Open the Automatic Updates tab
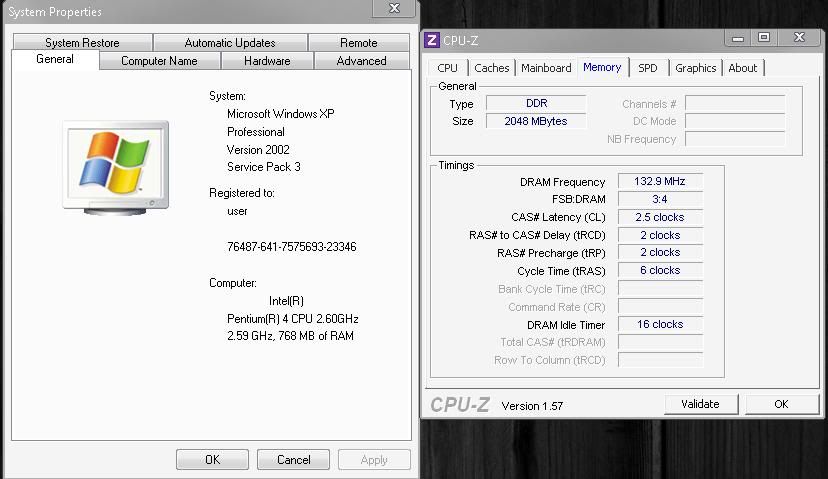This screenshot has width=828, height=479. (230, 43)
